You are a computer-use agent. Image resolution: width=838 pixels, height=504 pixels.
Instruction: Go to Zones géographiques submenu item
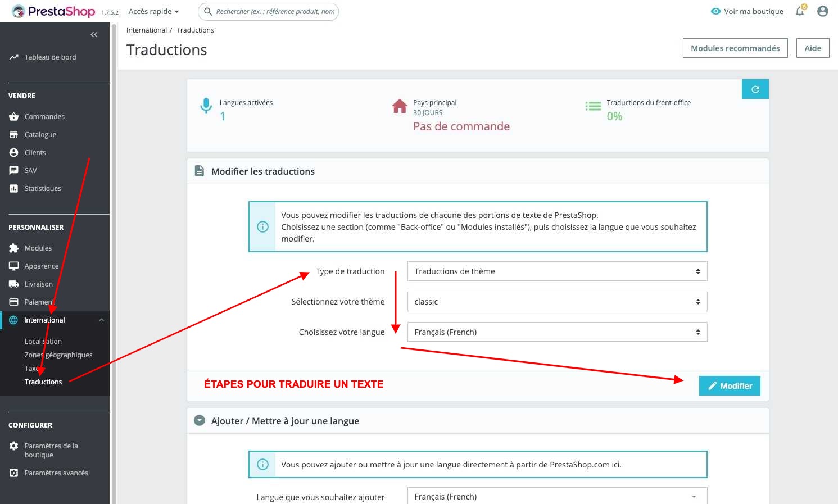58,355
